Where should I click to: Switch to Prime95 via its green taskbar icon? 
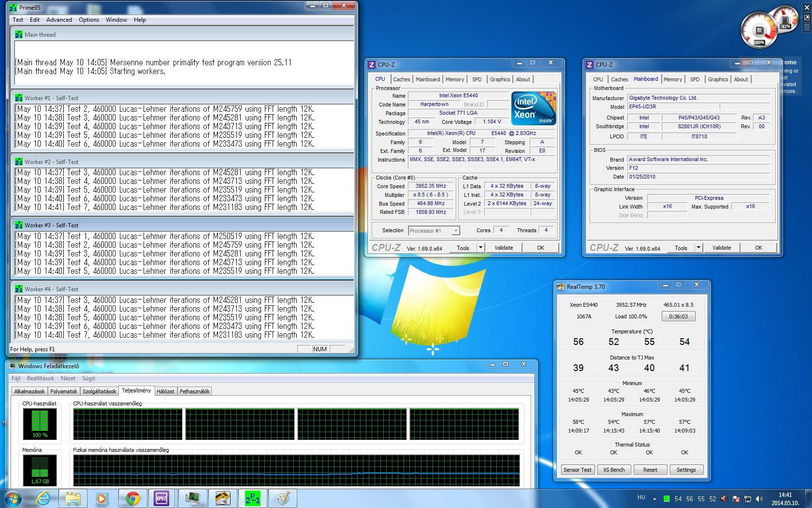click(252, 498)
